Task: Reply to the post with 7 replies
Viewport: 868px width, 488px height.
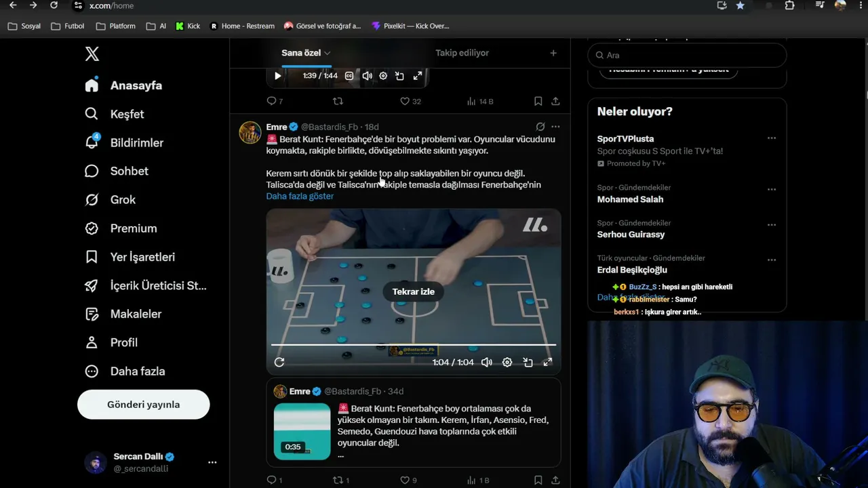Action: (275, 102)
